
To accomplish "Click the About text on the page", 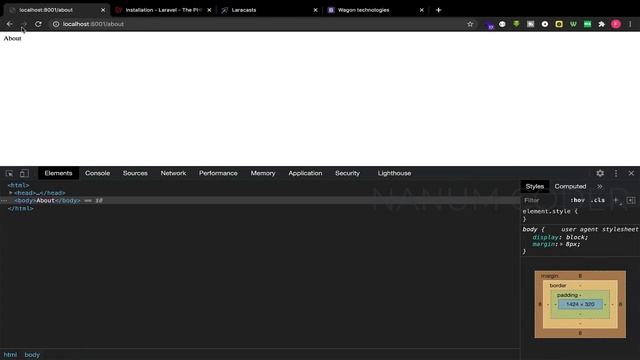I will pyautogui.click(x=12, y=38).
